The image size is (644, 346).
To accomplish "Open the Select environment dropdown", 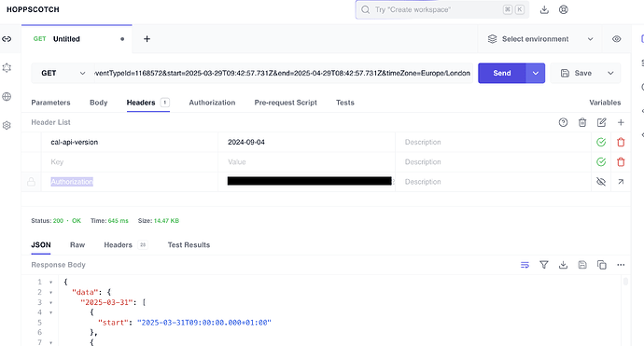I will tap(540, 39).
